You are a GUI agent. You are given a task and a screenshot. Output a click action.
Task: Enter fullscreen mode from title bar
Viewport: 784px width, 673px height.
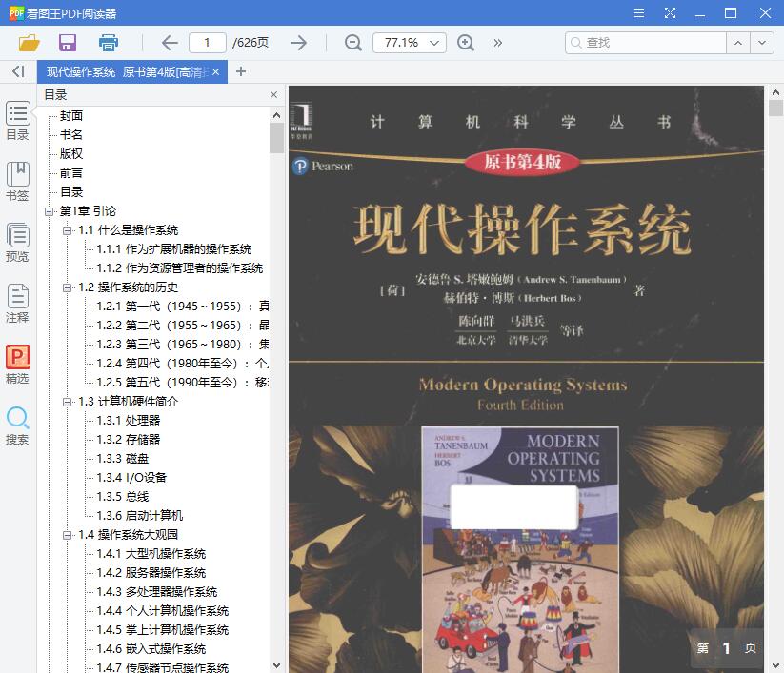pyautogui.click(x=670, y=13)
